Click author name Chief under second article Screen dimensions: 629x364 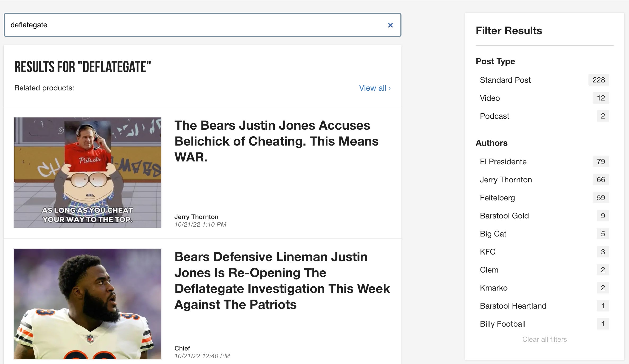click(182, 348)
